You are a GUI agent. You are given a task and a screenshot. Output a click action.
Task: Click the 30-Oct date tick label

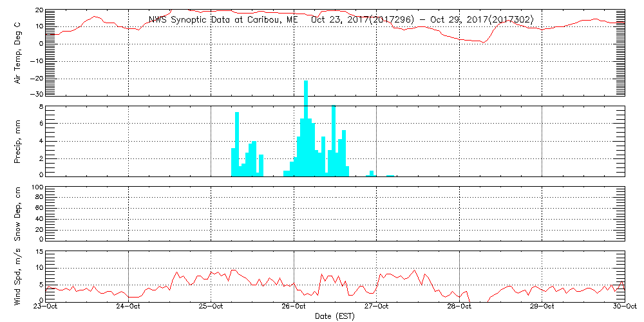click(623, 307)
